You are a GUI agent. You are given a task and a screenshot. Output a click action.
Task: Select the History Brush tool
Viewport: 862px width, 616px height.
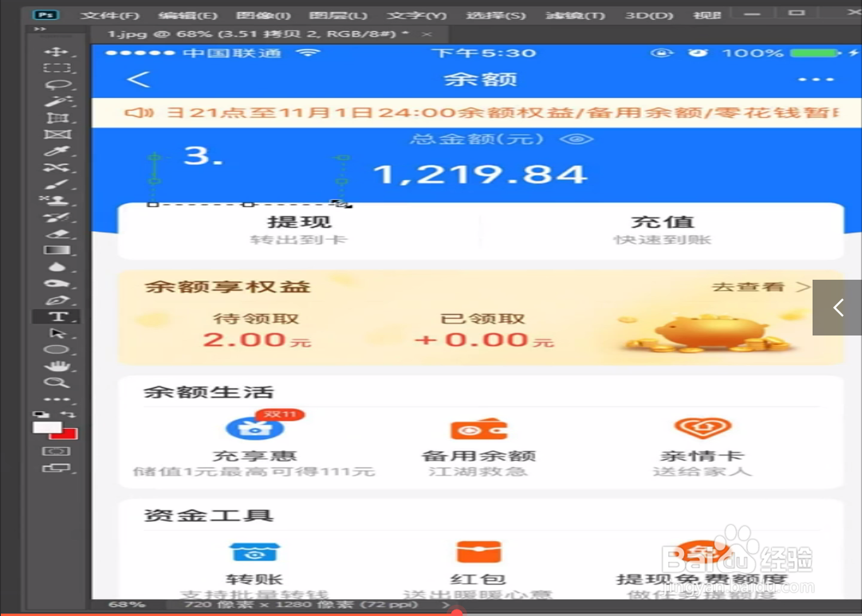coord(57,217)
